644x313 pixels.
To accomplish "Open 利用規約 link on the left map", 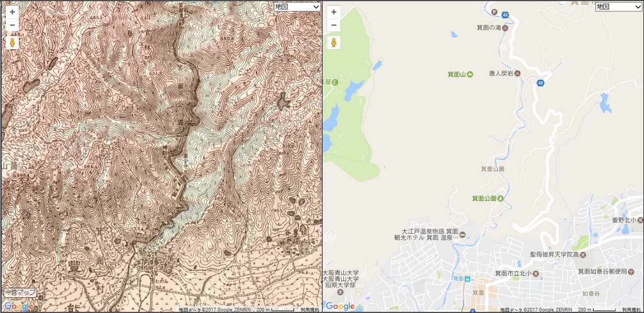I will 310,310.
